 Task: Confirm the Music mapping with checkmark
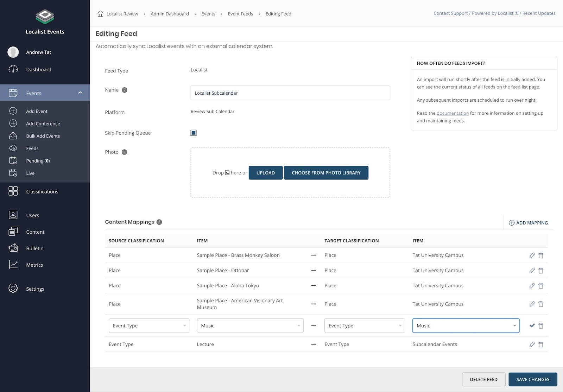[532, 325]
